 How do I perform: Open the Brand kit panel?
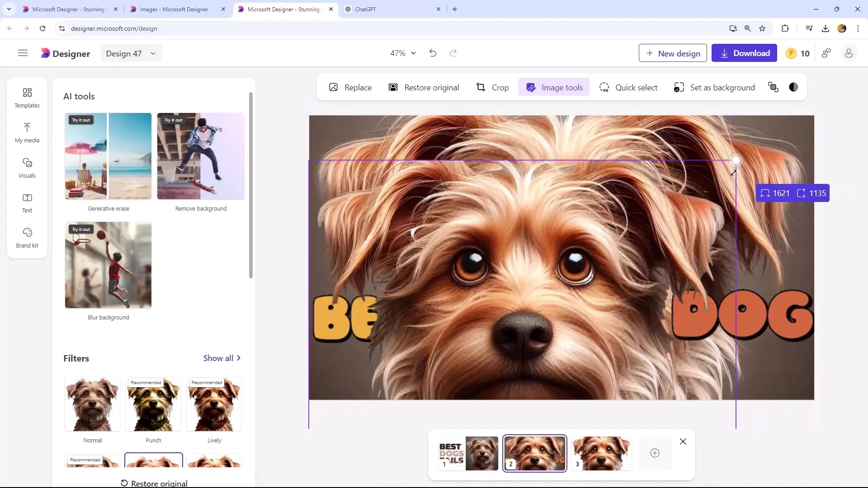click(27, 238)
